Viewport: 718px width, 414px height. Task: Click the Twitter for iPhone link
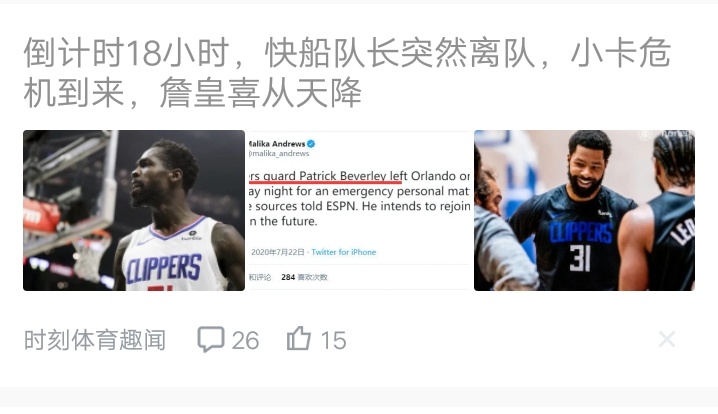point(343,252)
